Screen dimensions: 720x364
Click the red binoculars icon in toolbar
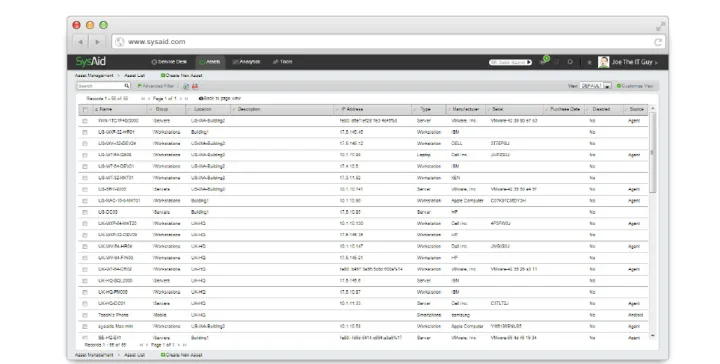click(x=195, y=86)
